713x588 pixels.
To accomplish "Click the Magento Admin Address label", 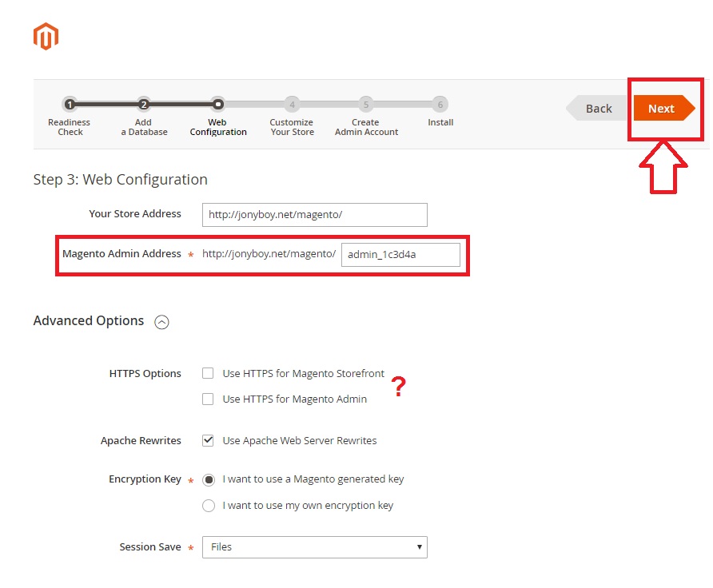I will (121, 253).
